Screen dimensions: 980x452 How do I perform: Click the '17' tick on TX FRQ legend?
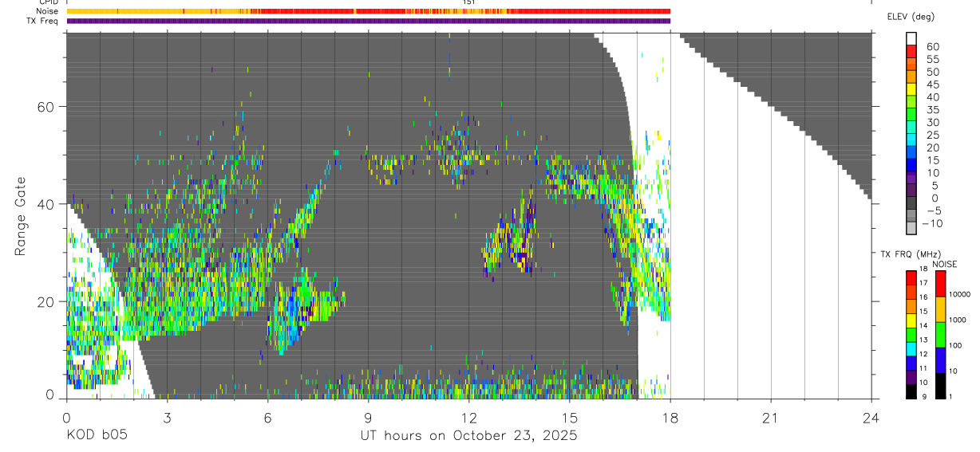click(922, 284)
